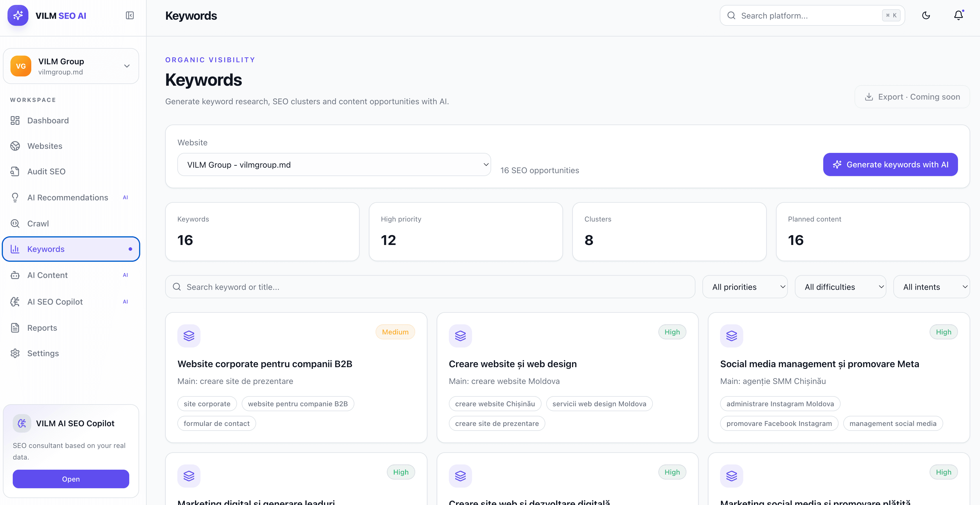980x505 pixels.
Task: Focus the Search platform field
Action: coord(812,16)
